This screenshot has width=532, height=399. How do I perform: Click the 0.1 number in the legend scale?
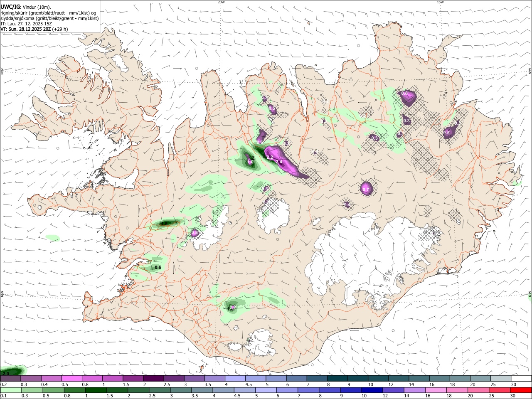point(3,396)
